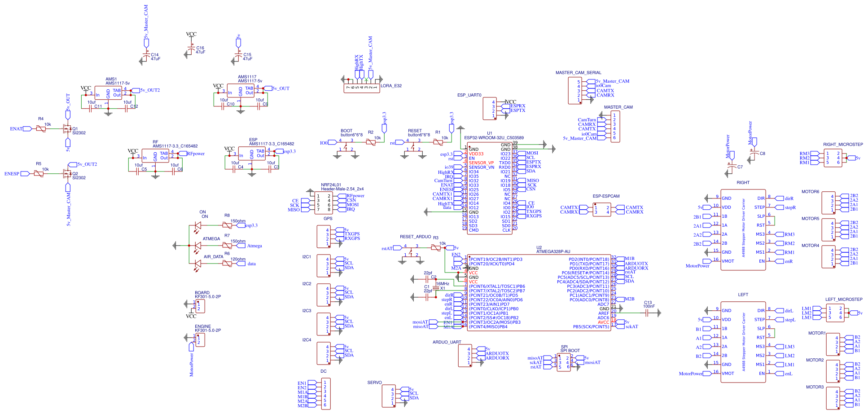Click the VCC net label near C16
Screen dimensions: 868x414
tap(192, 34)
